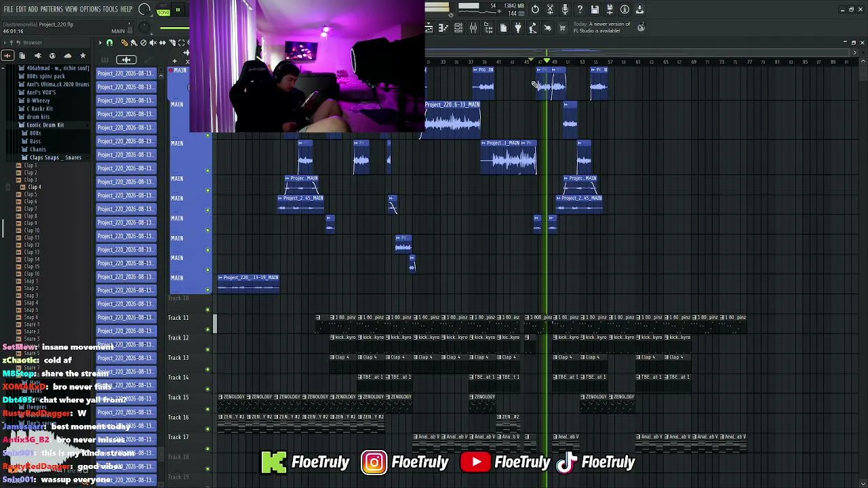Open the mixer faders icon
Viewport: 868px width, 488px height.
pos(473,28)
